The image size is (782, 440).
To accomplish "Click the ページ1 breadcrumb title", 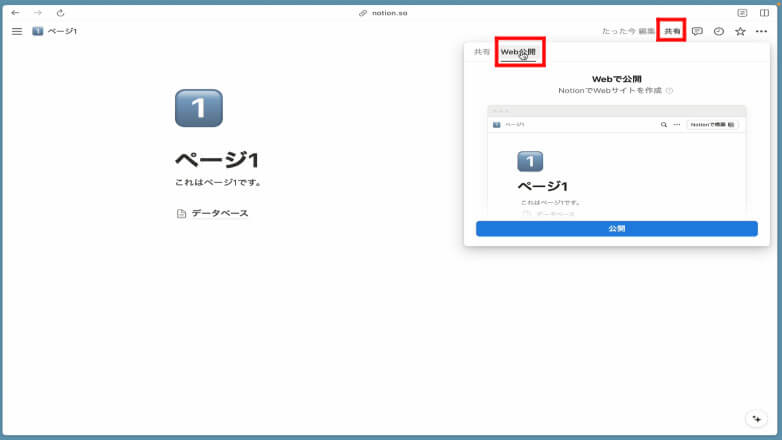I will 62,31.
